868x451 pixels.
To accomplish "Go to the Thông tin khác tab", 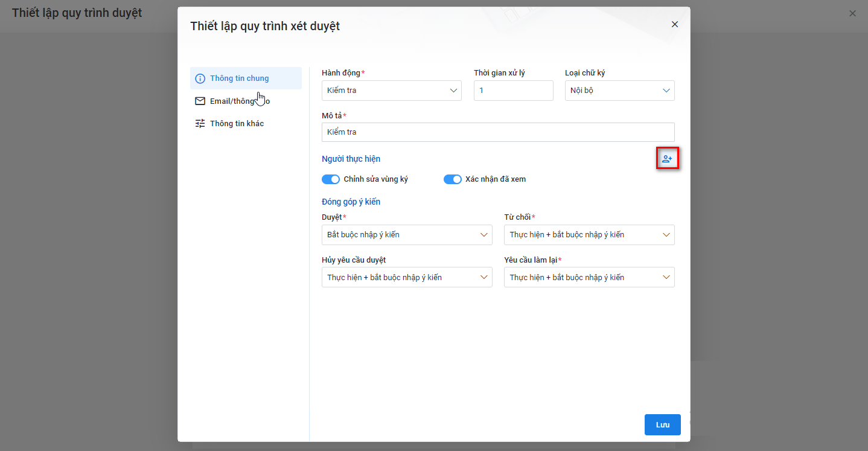I will tap(237, 124).
